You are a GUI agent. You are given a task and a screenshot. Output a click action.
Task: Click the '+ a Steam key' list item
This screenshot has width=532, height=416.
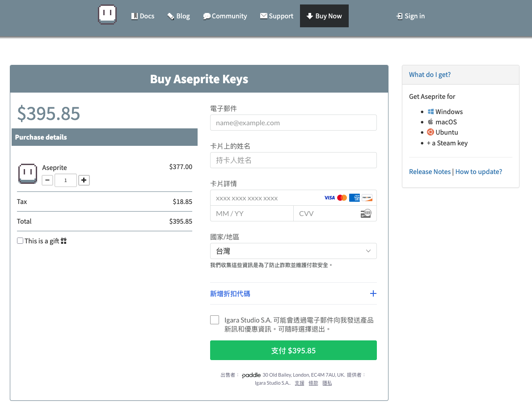447,143
